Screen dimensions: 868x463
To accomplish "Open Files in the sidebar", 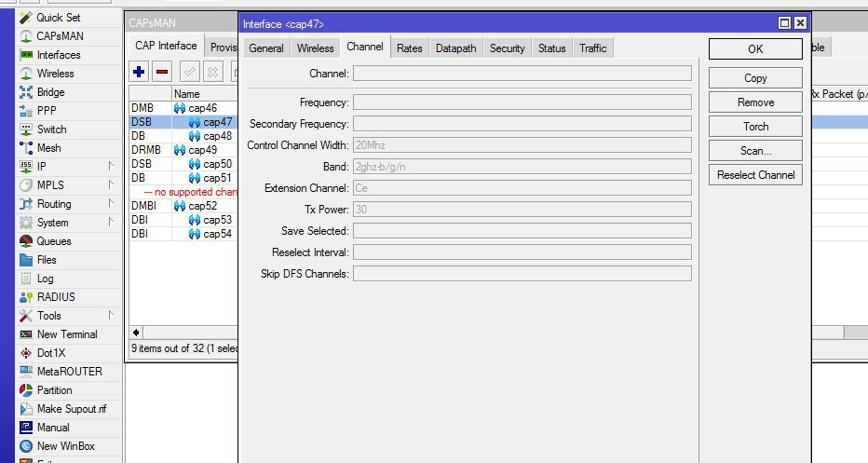I will (x=47, y=260).
